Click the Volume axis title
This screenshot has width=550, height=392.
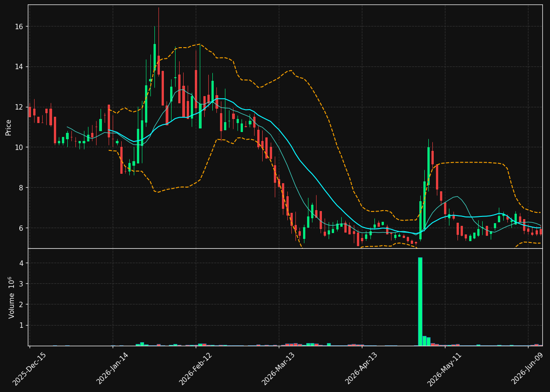11,297
